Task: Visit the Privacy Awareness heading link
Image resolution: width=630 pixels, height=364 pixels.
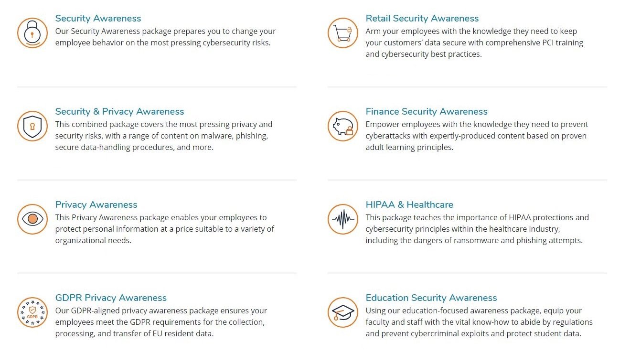Action: (x=96, y=205)
